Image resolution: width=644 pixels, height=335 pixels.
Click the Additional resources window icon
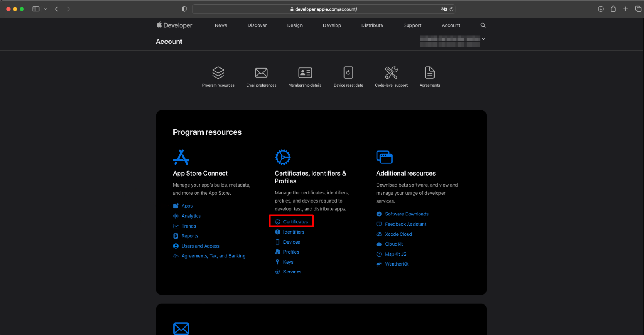[384, 157]
